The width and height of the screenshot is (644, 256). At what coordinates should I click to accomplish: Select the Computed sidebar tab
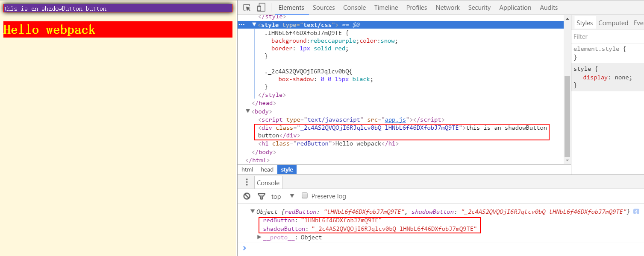tap(613, 23)
